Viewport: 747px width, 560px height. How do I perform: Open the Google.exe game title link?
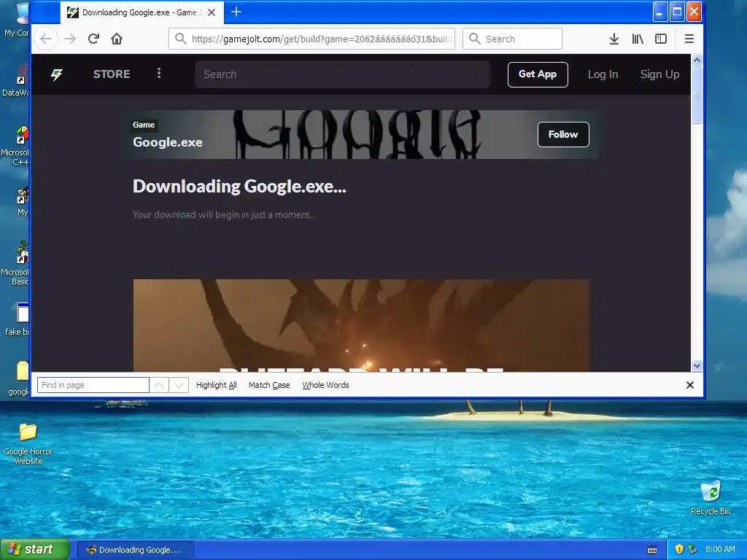tap(168, 142)
